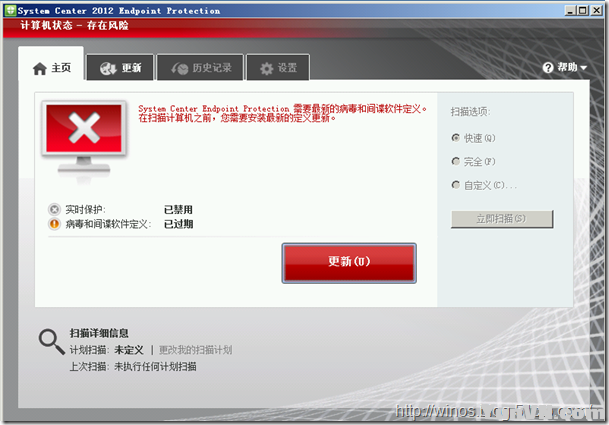Viewport: 609px width, 425px height.
Task: Click the 计算机状态 - 存在风险 status bar
Action: pos(74,26)
